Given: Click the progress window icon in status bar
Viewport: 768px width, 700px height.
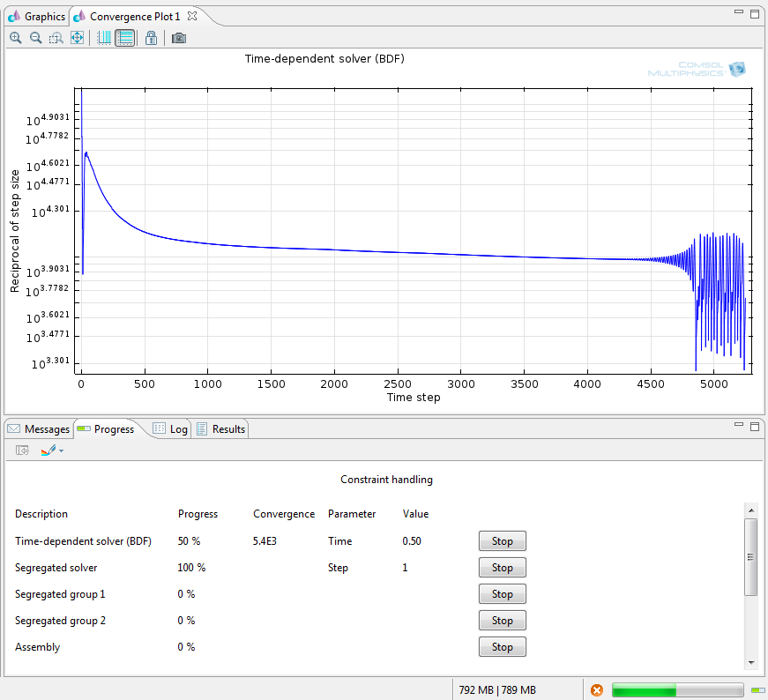Looking at the screenshot, I should 757,690.
